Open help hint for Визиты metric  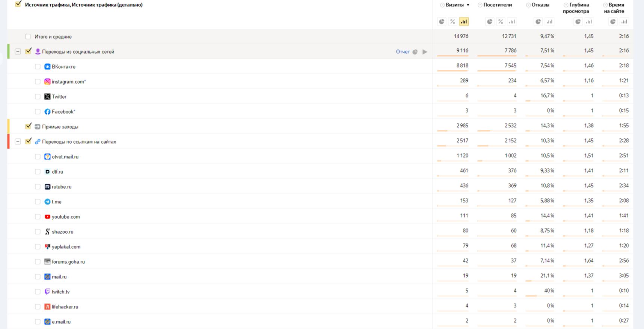442,5
